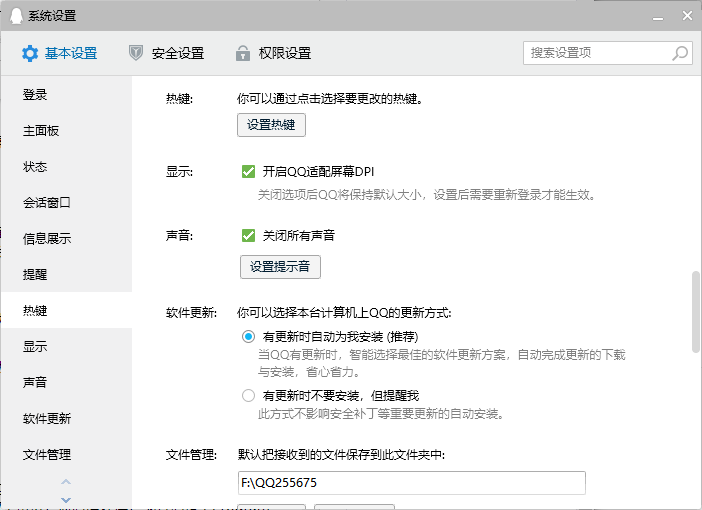The image size is (702, 510).
Task: Click the shield icon for 安全设置
Action: [136, 53]
